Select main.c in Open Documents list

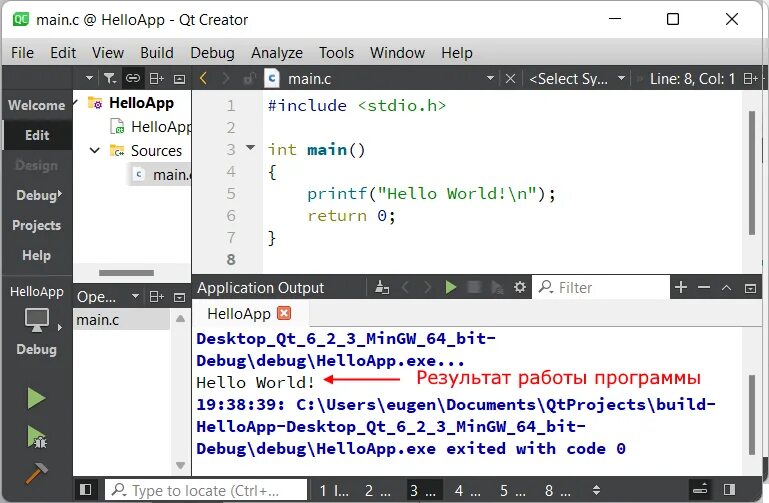click(x=122, y=320)
